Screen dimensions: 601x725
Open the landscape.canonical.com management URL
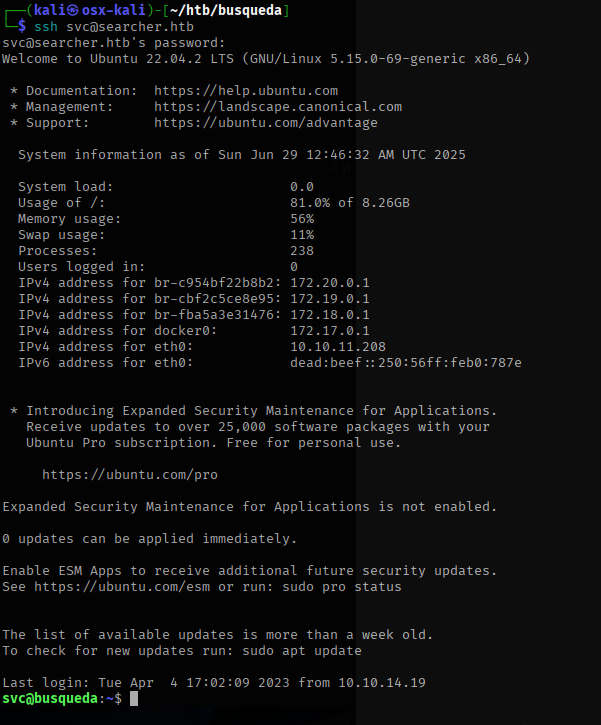click(278, 107)
